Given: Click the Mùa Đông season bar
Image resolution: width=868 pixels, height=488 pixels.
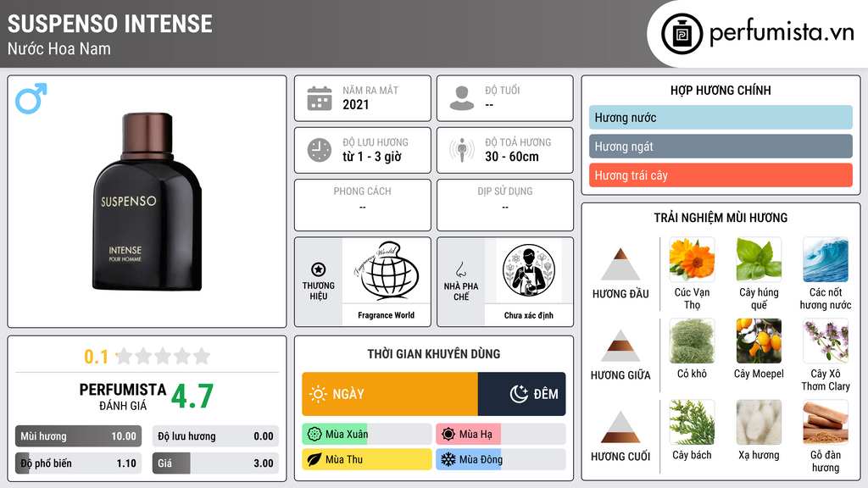Looking at the screenshot, I should tap(500, 459).
